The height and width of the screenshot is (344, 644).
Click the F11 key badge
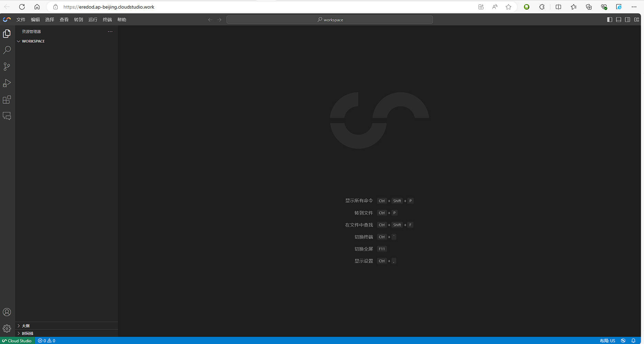[x=382, y=249]
